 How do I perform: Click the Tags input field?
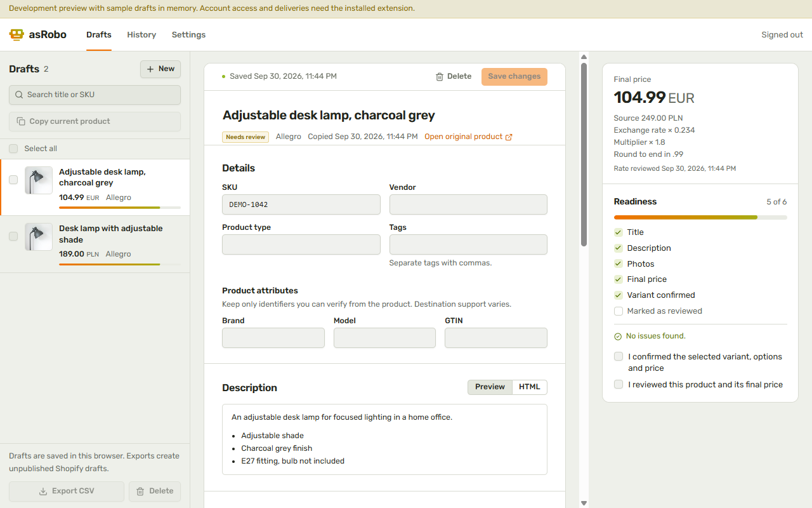coord(468,244)
